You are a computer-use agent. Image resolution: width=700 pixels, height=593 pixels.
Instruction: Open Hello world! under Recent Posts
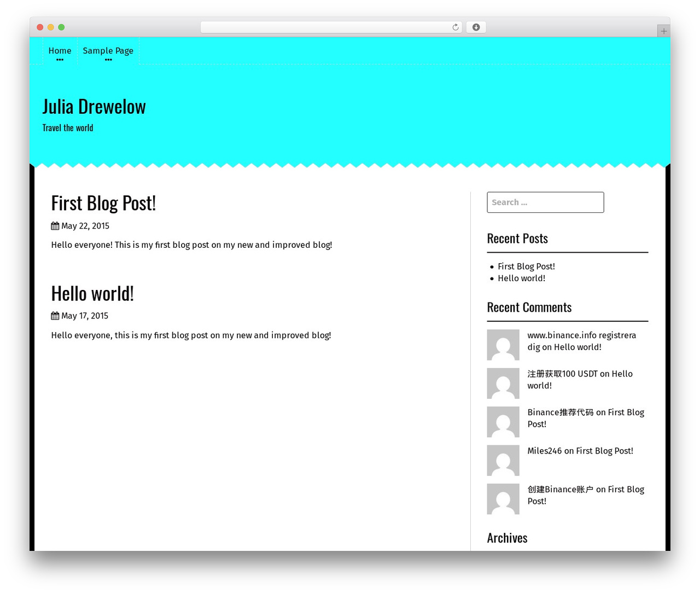coord(521,278)
